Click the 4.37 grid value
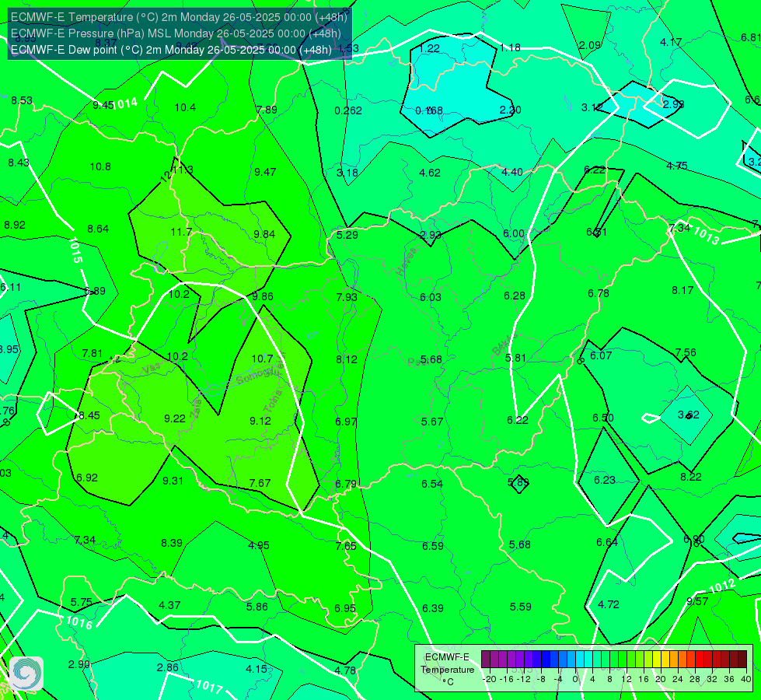This screenshot has width=761, height=700. [170, 606]
